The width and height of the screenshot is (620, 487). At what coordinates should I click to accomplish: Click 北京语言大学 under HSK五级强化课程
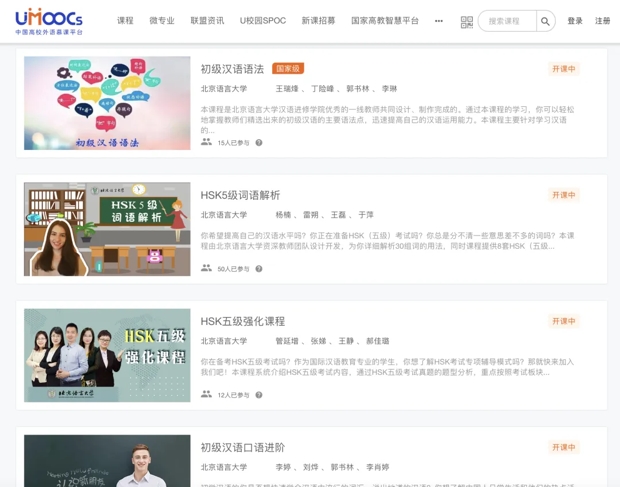click(224, 341)
